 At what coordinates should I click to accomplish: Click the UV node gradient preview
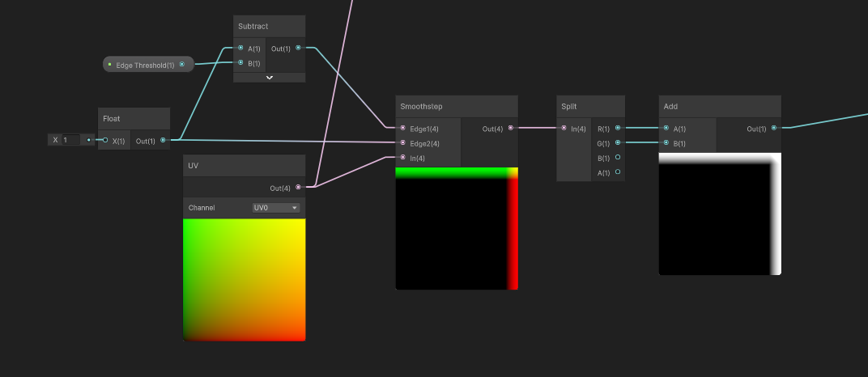245,280
